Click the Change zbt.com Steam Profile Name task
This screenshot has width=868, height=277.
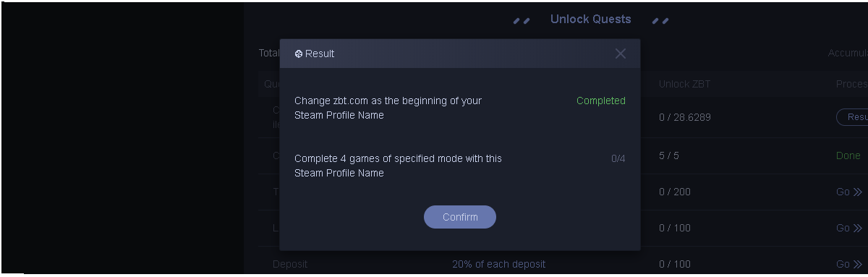pyautogui.click(x=388, y=108)
